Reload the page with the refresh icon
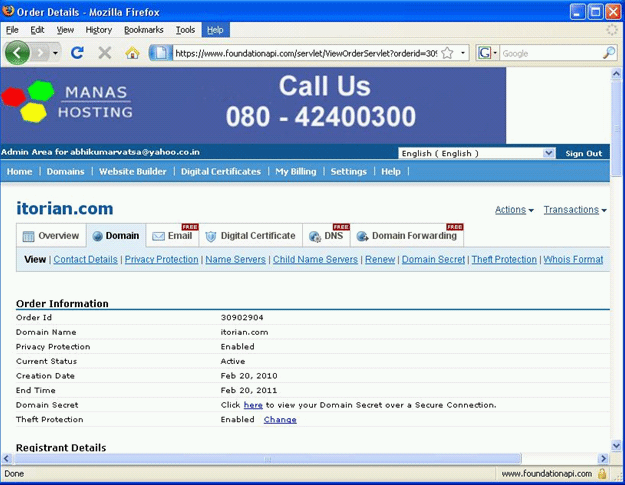The height and width of the screenshot is (485, 625). [x=77, y=53]
